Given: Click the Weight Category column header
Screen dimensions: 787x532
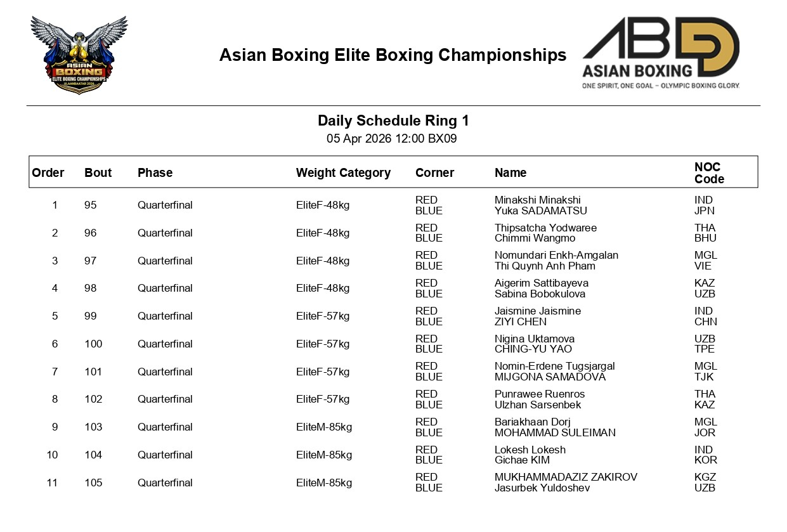Looking at the screenshot, I should 343,173.
